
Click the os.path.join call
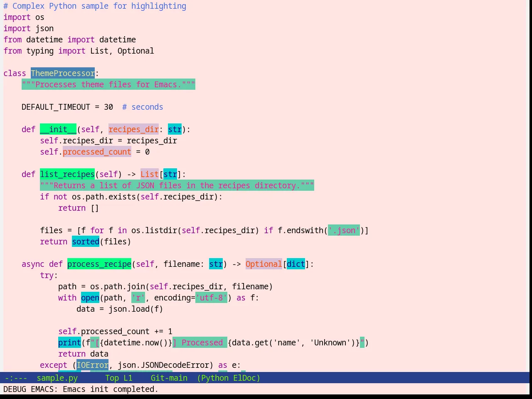tap(118, 286)
